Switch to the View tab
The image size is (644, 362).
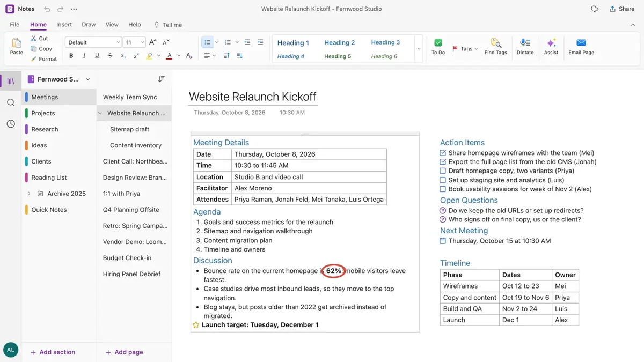pyautogui.click(x=112, y=25)
